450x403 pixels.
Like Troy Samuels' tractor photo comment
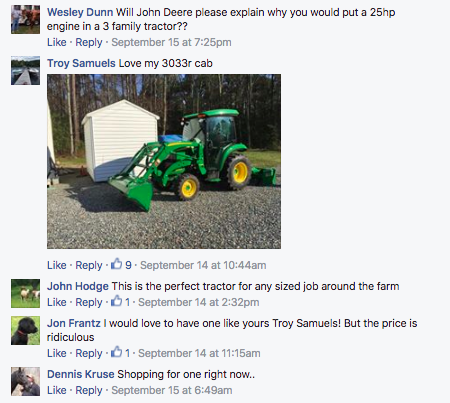pos(57,265)
